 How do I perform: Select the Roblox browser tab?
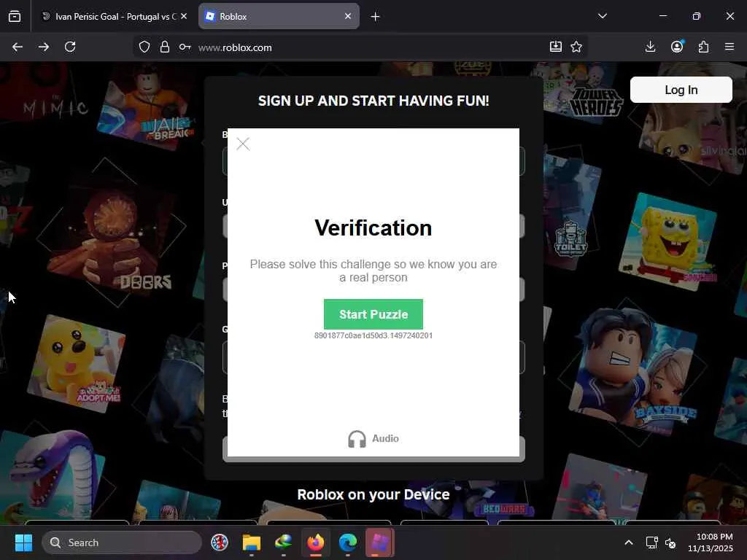[x=279, y=16]
